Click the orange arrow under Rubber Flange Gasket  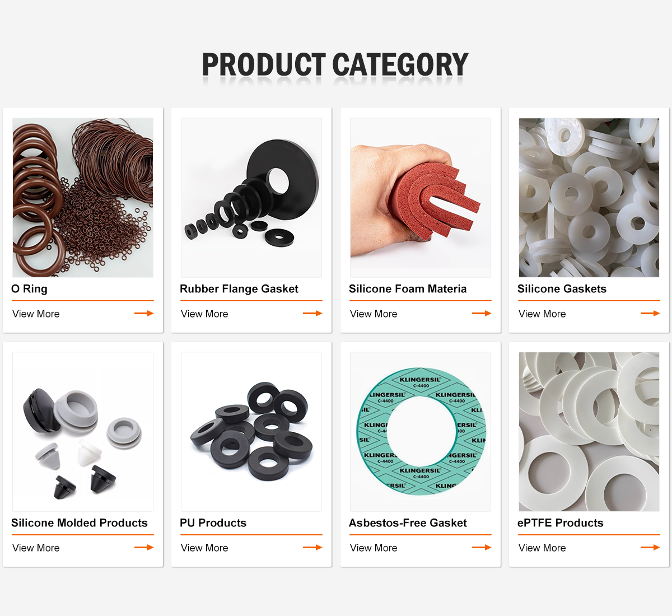[x=312, y=314]
